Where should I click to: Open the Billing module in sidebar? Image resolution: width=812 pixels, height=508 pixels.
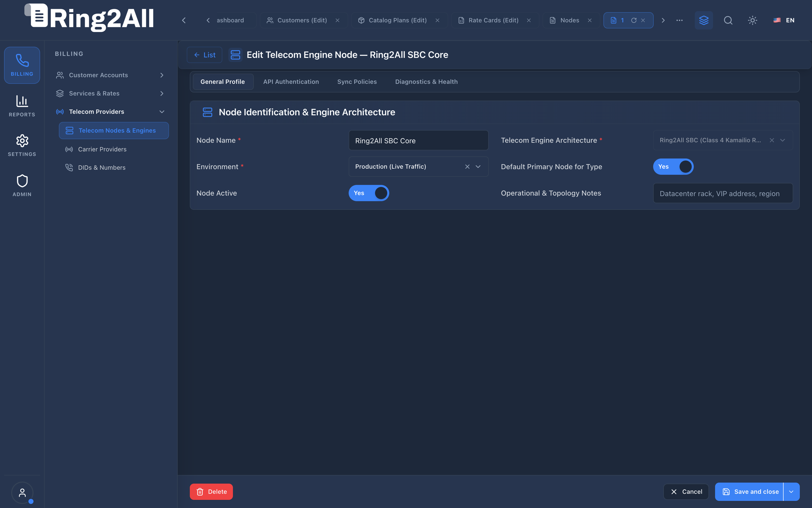(22, 65)
